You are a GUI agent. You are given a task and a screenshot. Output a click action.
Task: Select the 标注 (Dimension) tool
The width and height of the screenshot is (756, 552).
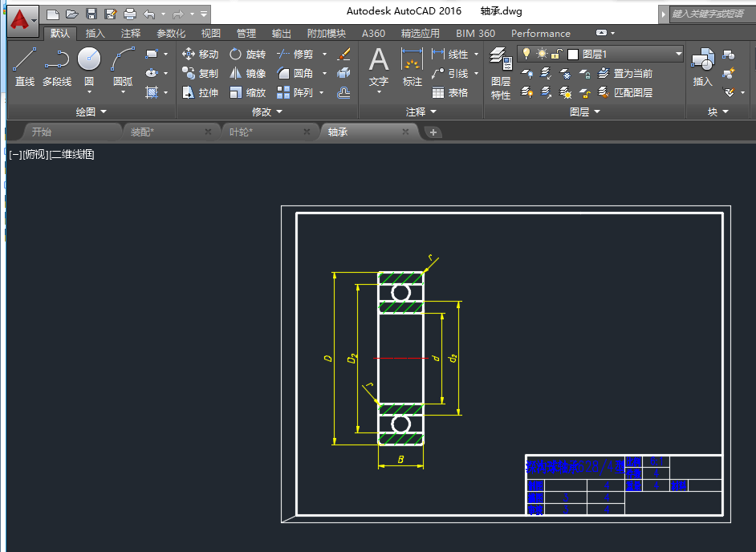click(412, 67)
